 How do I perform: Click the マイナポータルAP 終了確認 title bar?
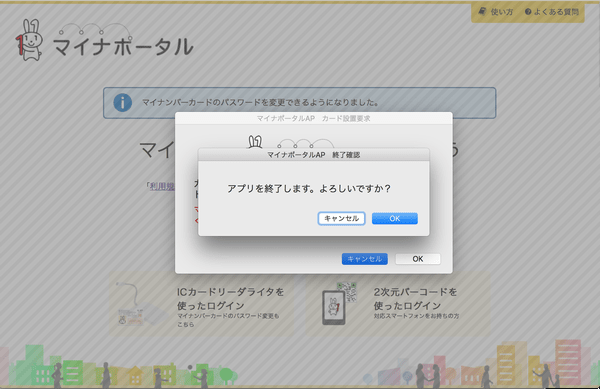pos(313,155)
